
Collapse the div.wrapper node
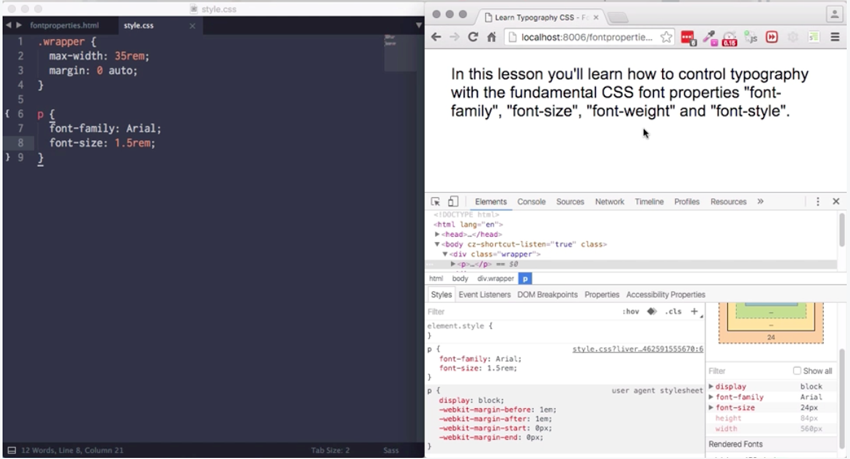pos(445,254)
